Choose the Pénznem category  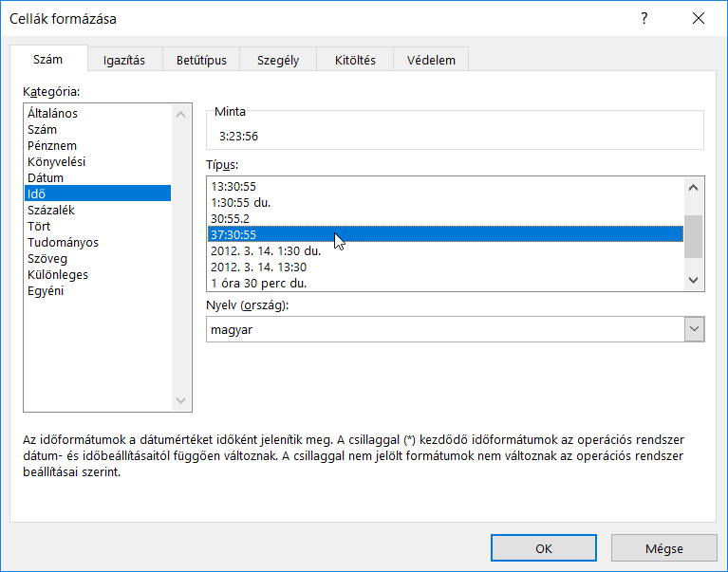click(x=52, y=145)
